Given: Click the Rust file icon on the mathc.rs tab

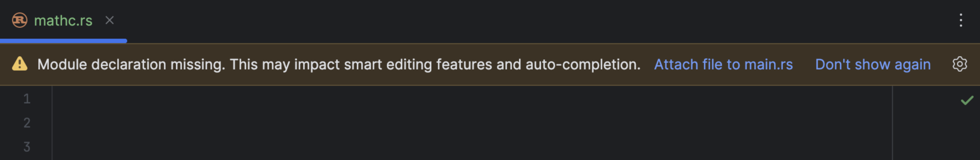Looking at the screenshot, I should click(19, 20).
